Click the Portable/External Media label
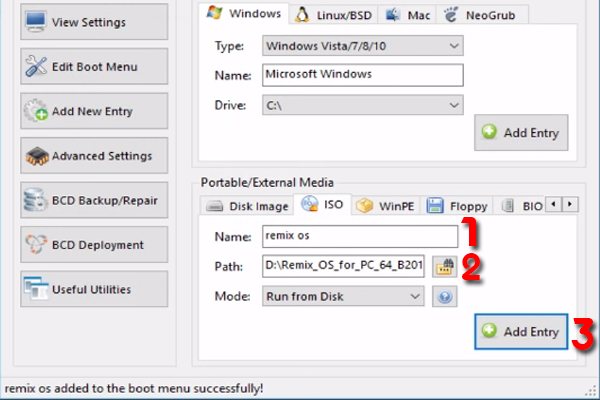600x400 pixels. [267, 182]
